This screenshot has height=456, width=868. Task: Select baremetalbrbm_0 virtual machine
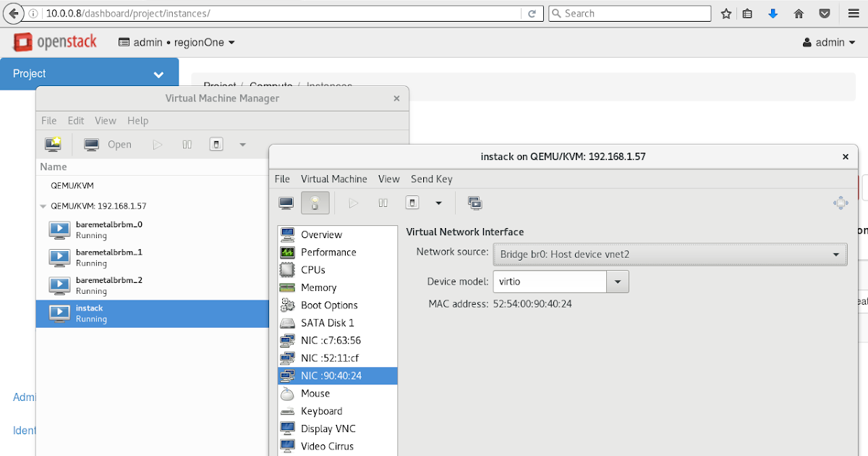click(x=152, y=229)
